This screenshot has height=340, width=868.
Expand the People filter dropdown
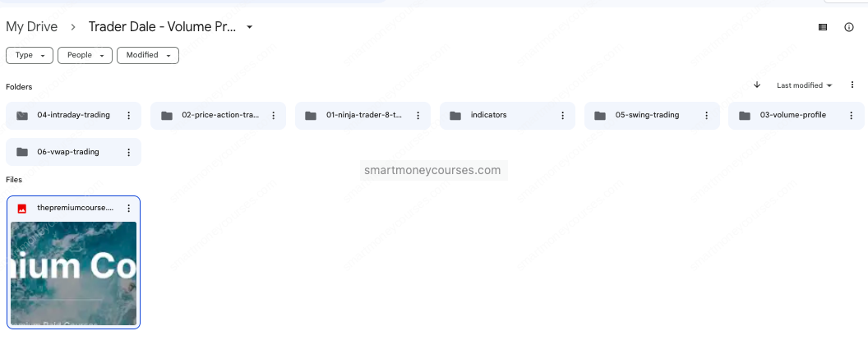tap(85, 55)
